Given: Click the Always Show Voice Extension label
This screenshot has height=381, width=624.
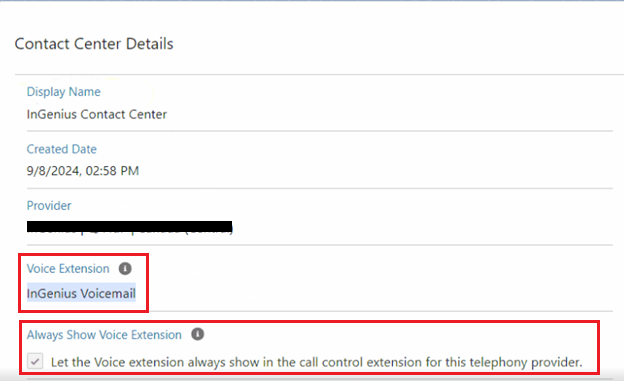Looking at the screenshot, I should pyautogui.click(x=104, y=335).
